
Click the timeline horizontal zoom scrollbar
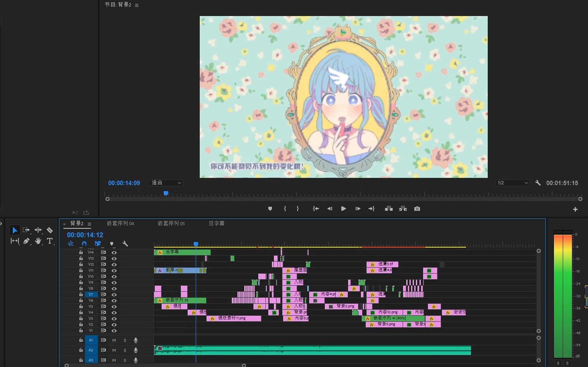coord(155,365)
